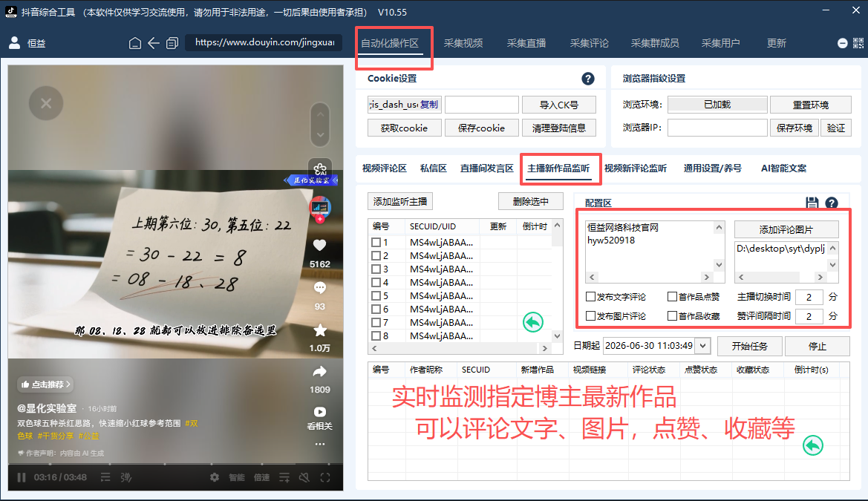The image size is (868, 501).
Task: Close the video with the X circle
Action: [46, 103]
